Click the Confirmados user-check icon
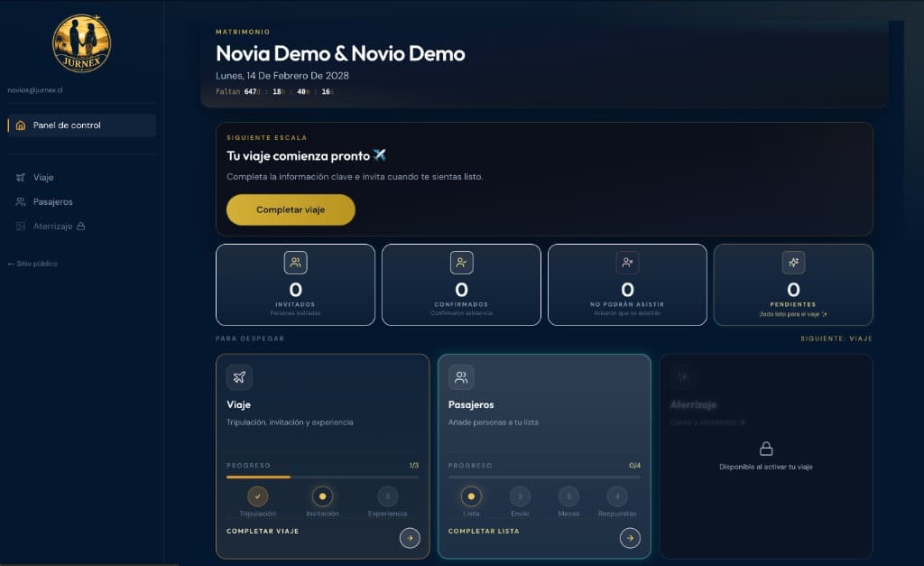The height and width of the screenshot is (566, 924). pyautogui.click(x=461, y=263)
